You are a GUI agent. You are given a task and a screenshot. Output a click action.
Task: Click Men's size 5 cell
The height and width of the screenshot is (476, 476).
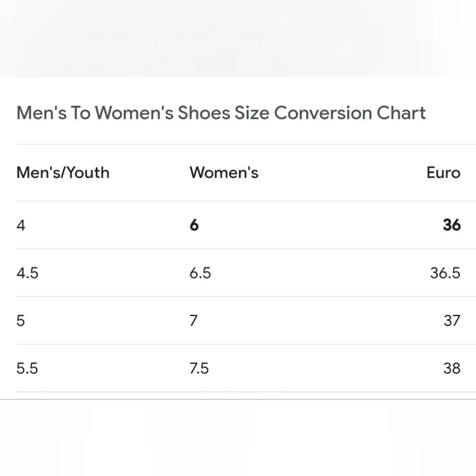[21, 321]
